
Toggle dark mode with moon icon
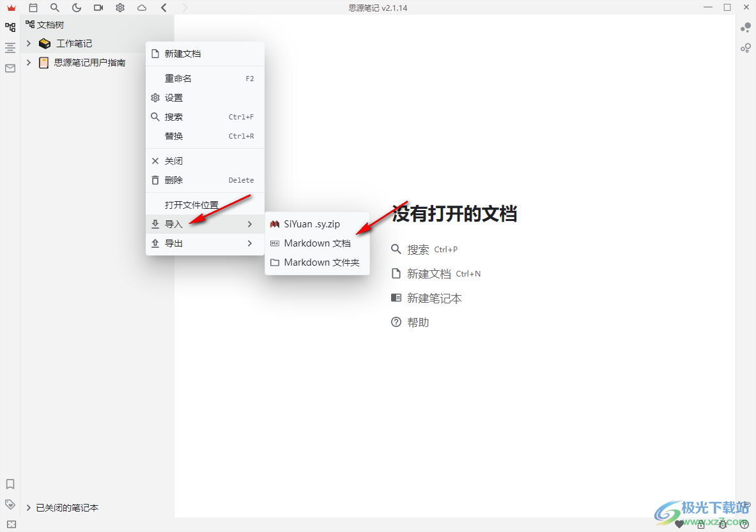76,8
